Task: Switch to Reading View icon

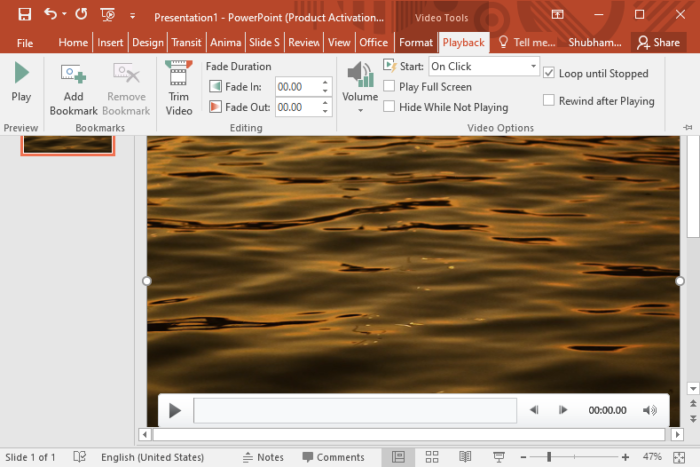Action: pyautogui.click(x=465, y=457)
